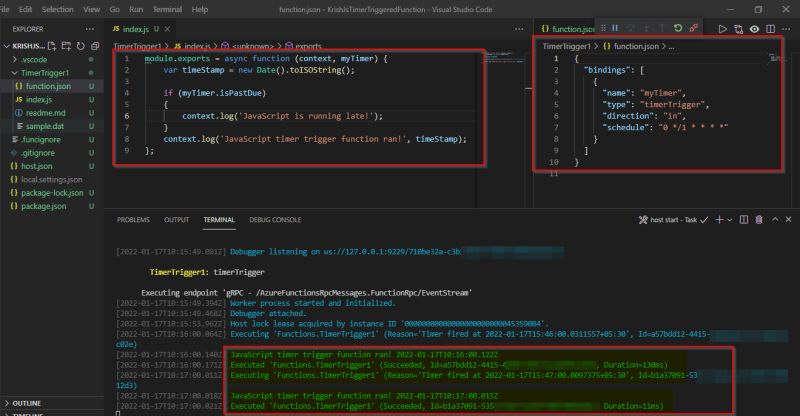Launch a new terminal with plus icon
Screen dimensions: 800x416
pyautogui.click(x=719, y=219)
